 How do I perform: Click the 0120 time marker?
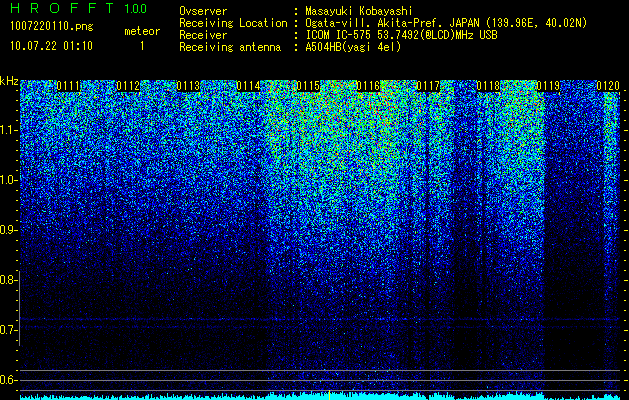[608, 86]
